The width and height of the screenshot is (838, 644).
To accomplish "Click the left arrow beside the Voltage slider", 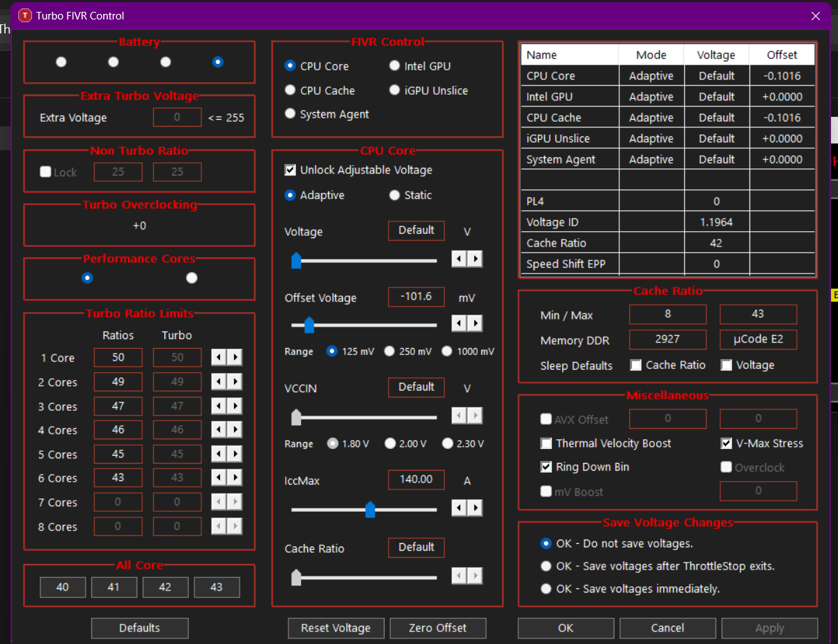I will click(x=459, y=259).
